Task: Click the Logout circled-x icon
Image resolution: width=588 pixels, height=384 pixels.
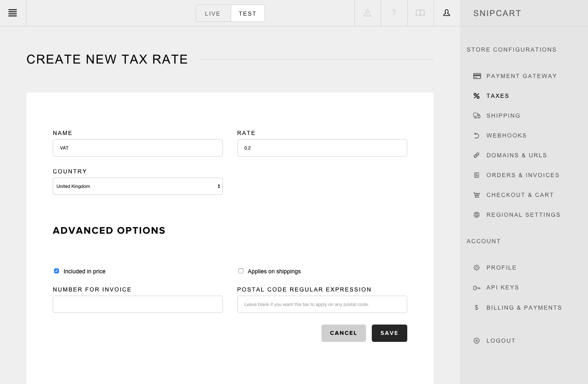Action: click(x=477, y=341)
